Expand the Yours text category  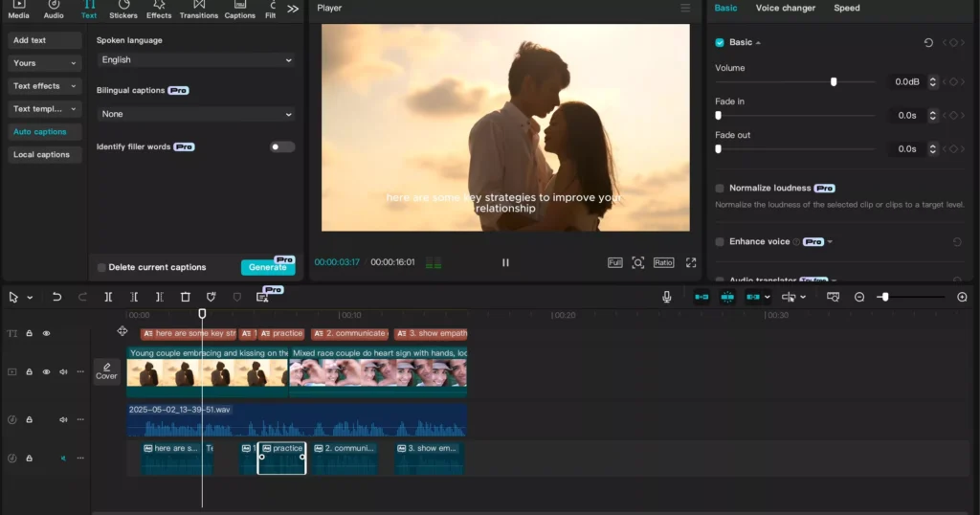(x=44, y=63)
